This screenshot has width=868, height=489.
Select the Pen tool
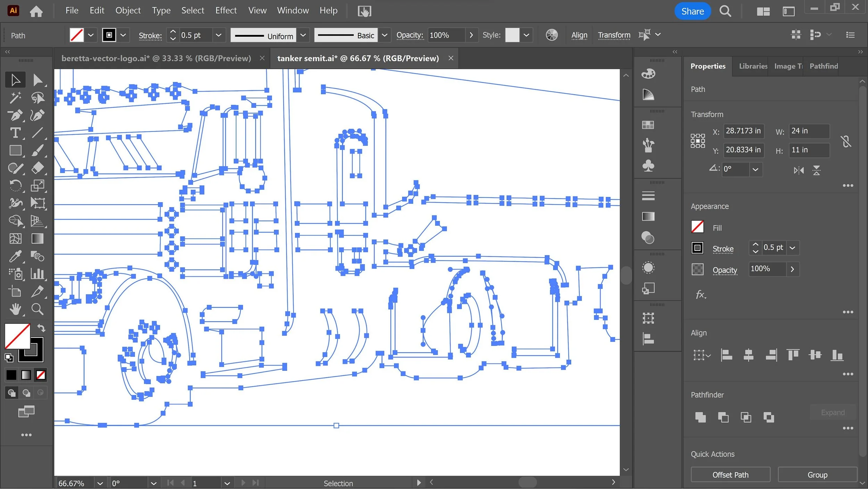pyautogui.click(x=15, y=115)
